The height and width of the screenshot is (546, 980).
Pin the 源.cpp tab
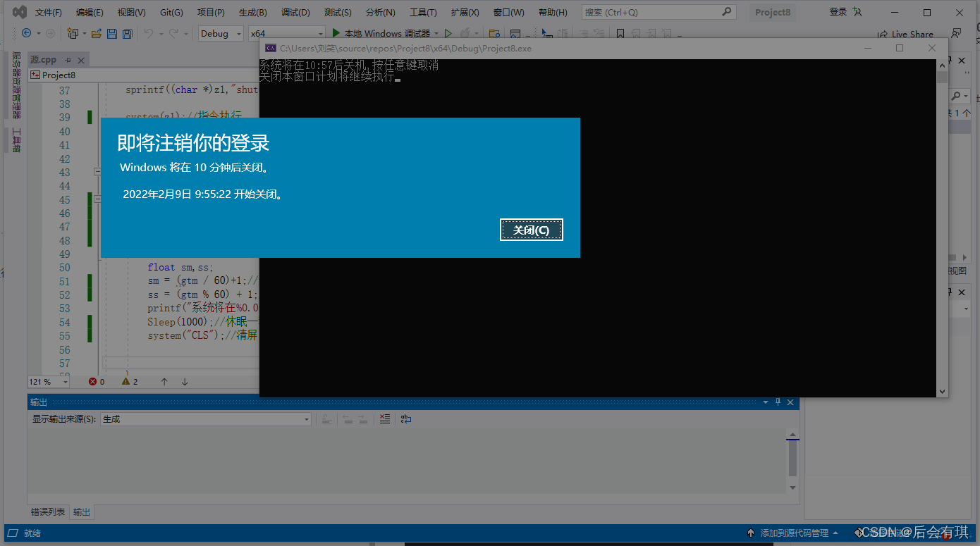pyautogui.click(x=68, y=60)
